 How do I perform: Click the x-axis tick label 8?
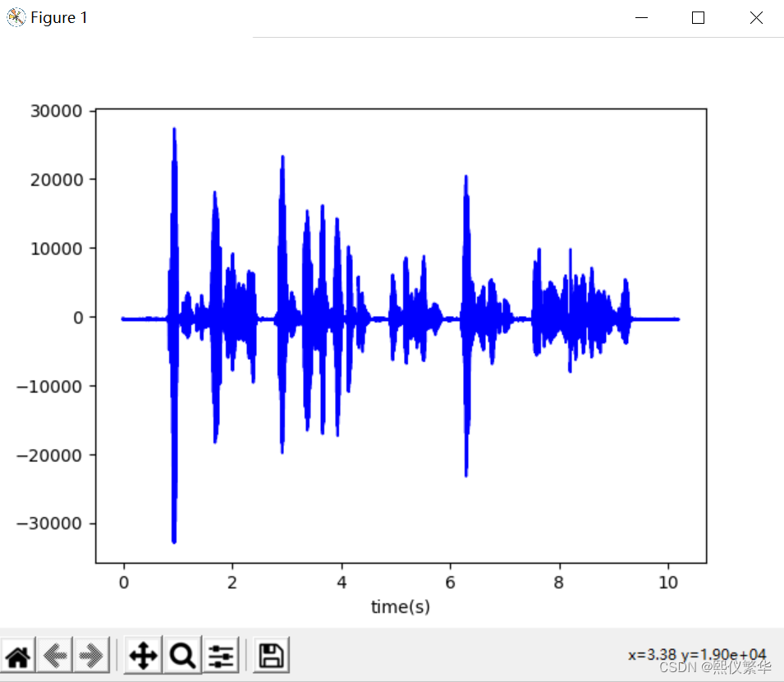(559, 583)
